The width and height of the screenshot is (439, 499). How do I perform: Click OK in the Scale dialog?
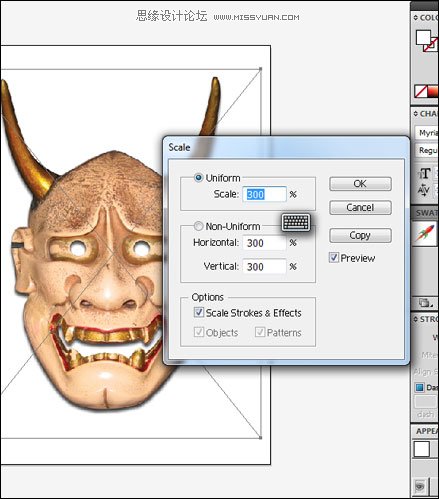pos(360,184)
